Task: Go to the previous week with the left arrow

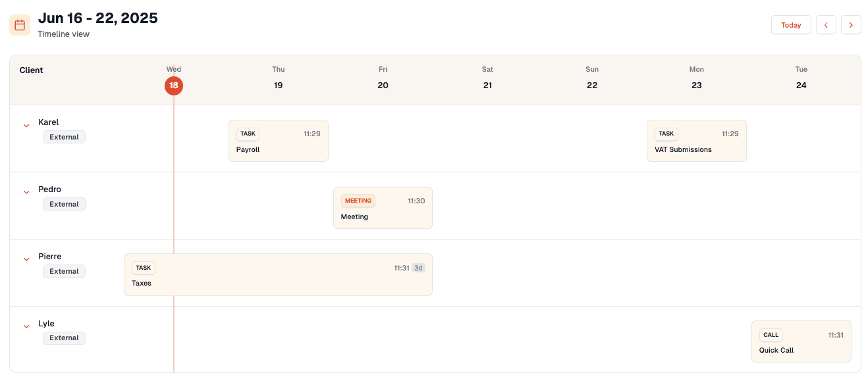Action: pos(826,25)
